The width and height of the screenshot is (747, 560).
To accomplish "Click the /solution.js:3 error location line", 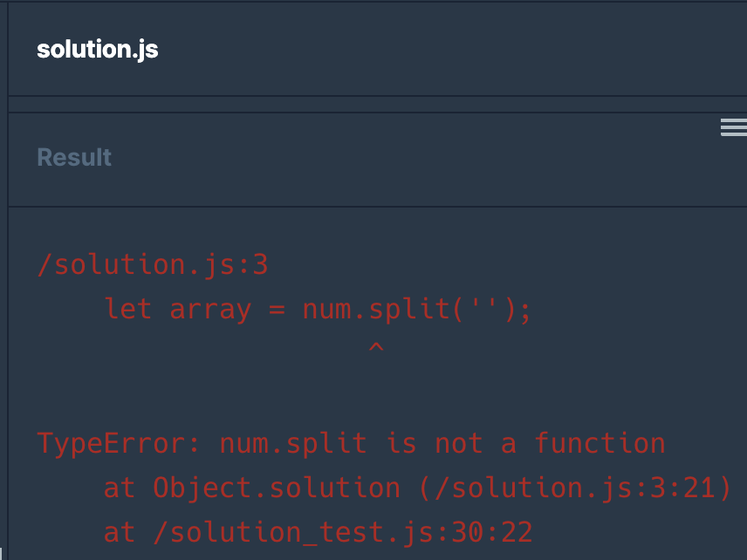I will point(153,265).
